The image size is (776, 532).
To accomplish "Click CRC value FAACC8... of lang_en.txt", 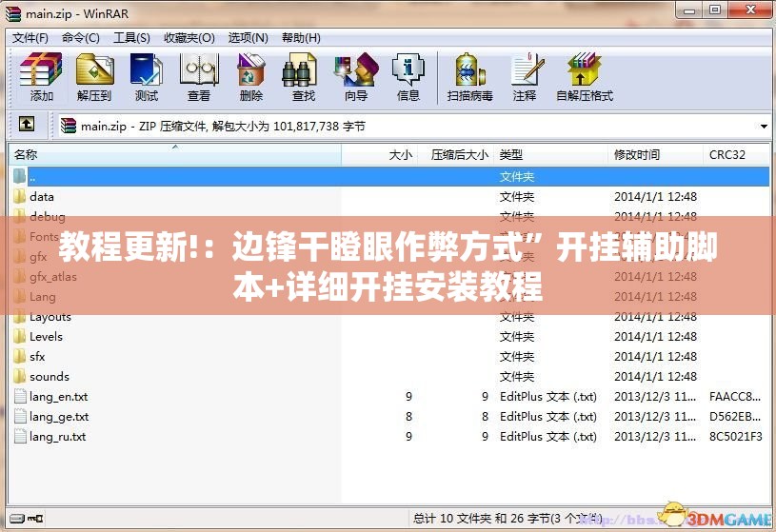I will click(x=735, y=397).
